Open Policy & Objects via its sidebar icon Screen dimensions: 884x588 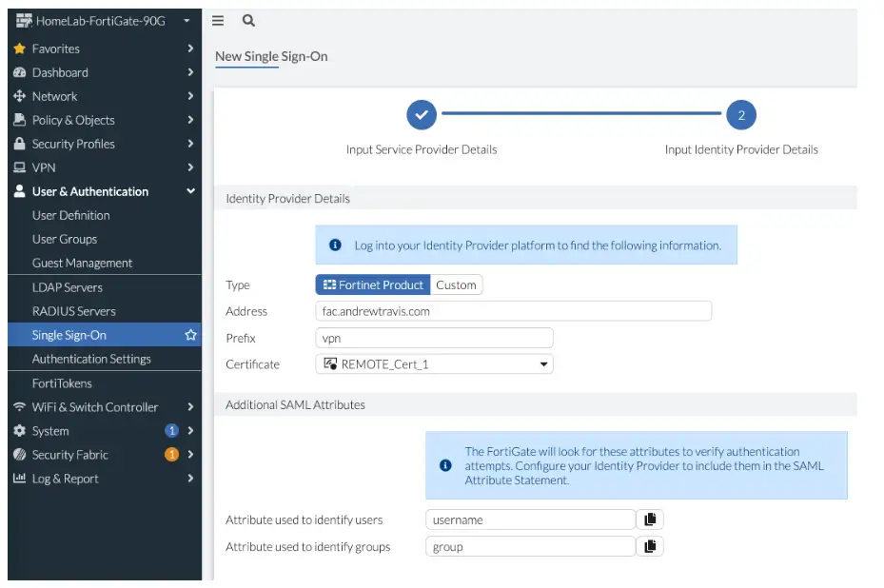19,120
